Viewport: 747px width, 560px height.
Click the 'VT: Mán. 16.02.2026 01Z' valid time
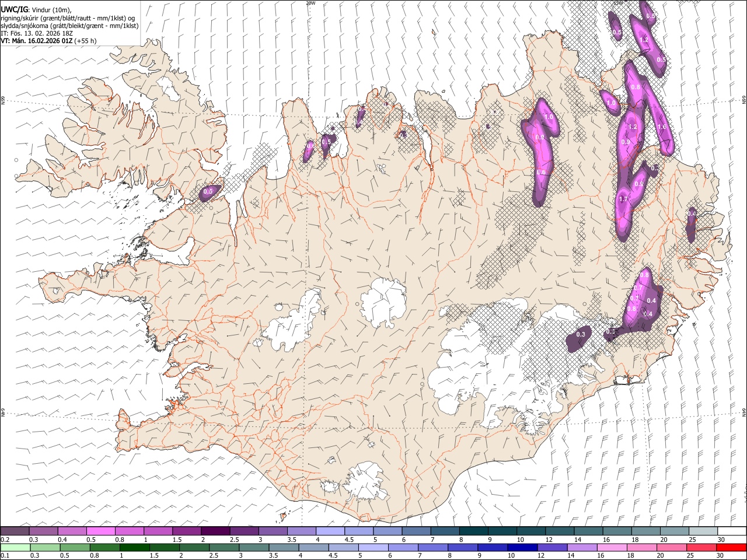coord(36,41)
